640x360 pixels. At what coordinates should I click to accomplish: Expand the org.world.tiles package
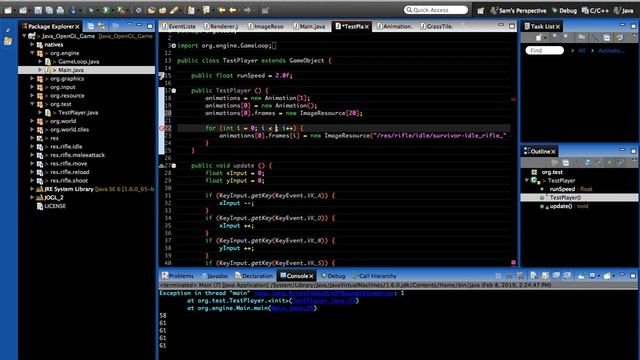point(32,129)
